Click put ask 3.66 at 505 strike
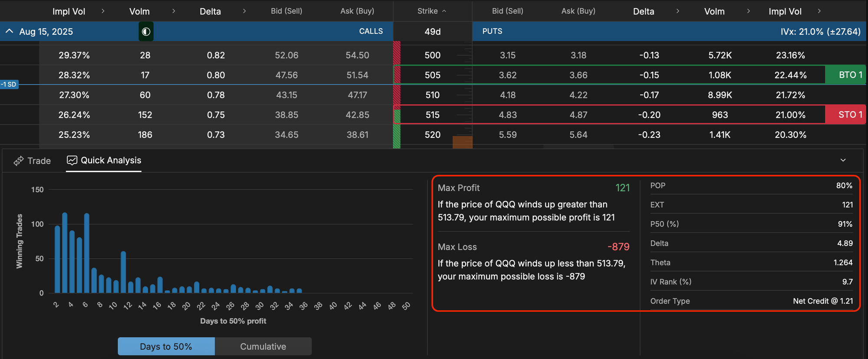The width and height of the screenshot is (868, 359). click(579, 75)
